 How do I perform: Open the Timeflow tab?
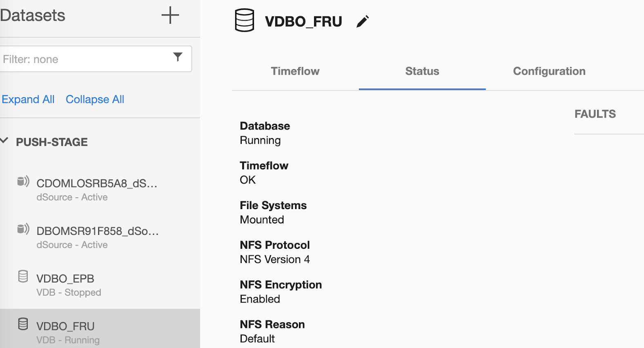point(295,71)
